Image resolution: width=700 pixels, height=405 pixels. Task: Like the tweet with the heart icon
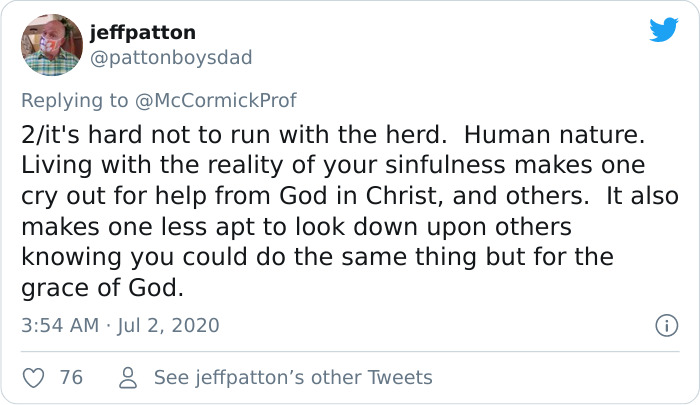(34, 377)
